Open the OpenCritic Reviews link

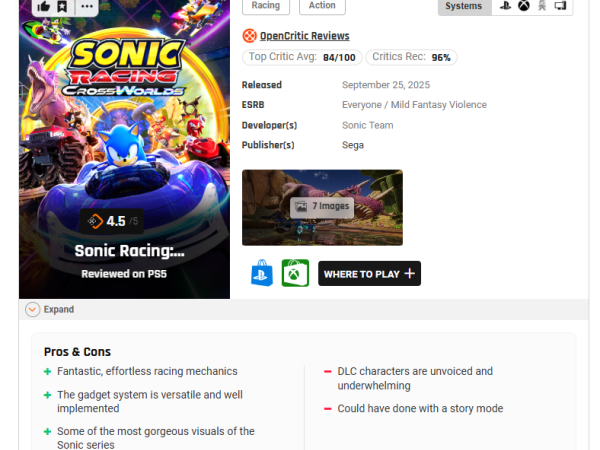pyautogui.click(x=304, y=36)
